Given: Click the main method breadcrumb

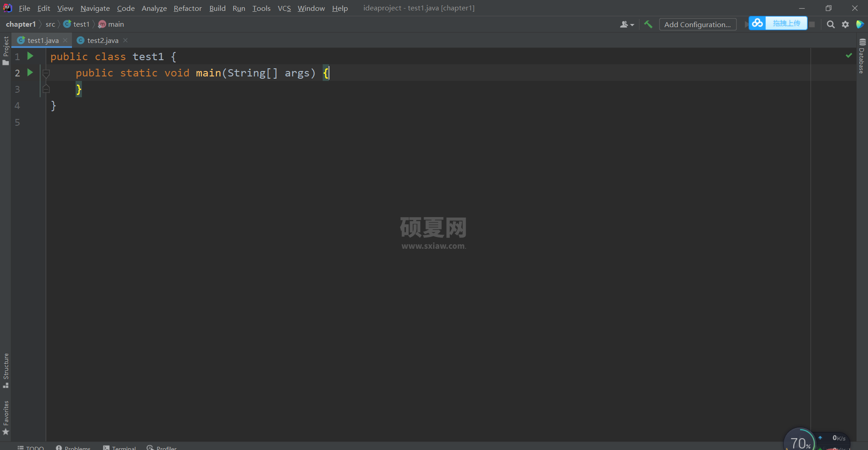Looking at the screenshot, I should tap(111, 24).
